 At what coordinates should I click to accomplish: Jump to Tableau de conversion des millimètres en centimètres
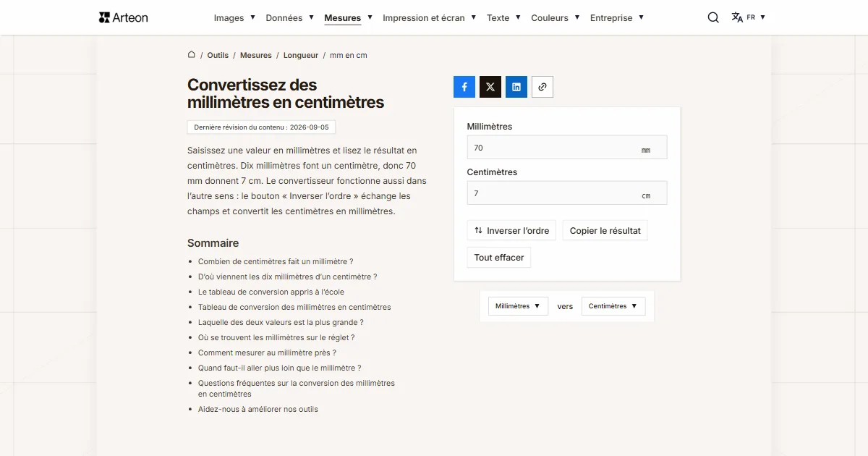pyautogui.click(x=294, y=307)
